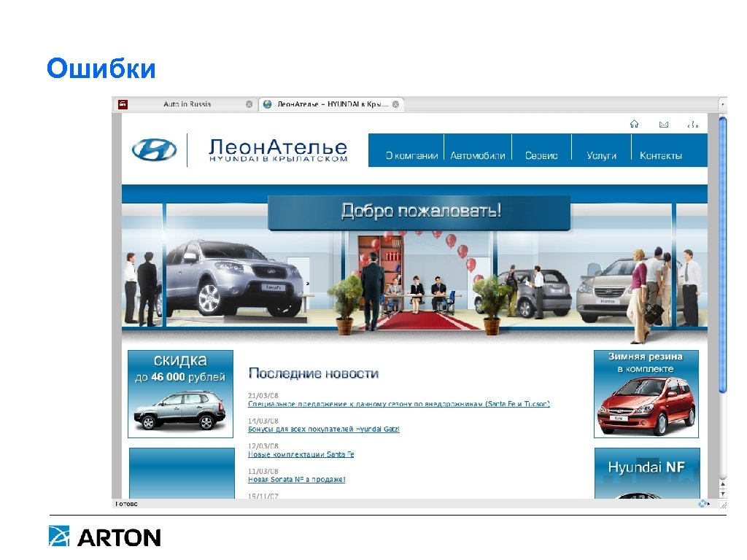Image resolution: width=747 pixels, height=560 pixels.
Task: Click the vertical scrollbar thumb
Action: (722, 254)
